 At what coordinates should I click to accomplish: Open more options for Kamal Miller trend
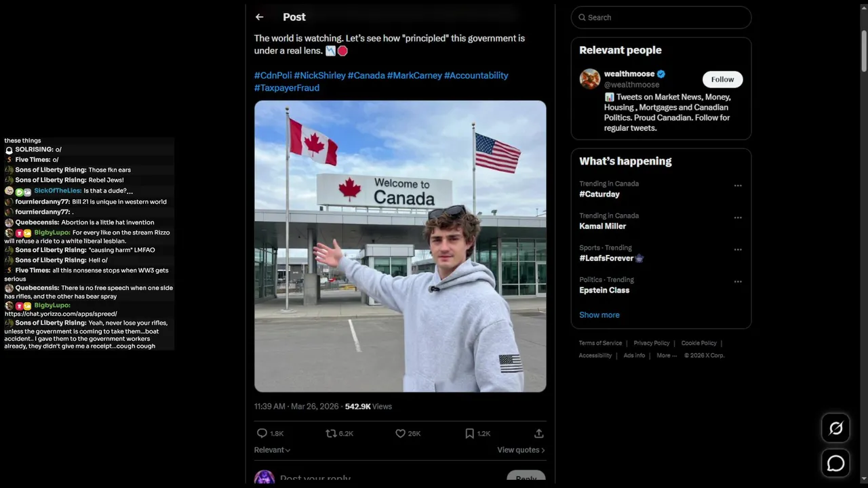coord(738,218)
